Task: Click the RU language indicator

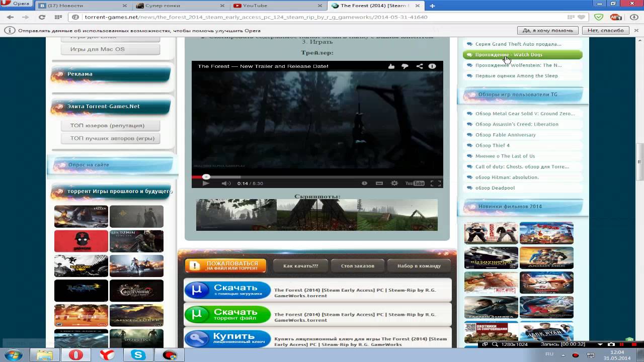Action: pyautogui.click(x=549, y=354)
